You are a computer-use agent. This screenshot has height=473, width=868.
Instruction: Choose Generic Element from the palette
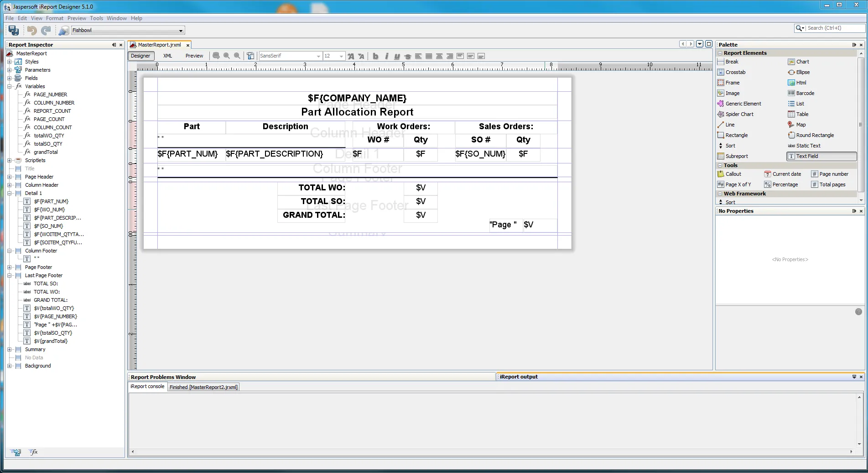(739, 104)
